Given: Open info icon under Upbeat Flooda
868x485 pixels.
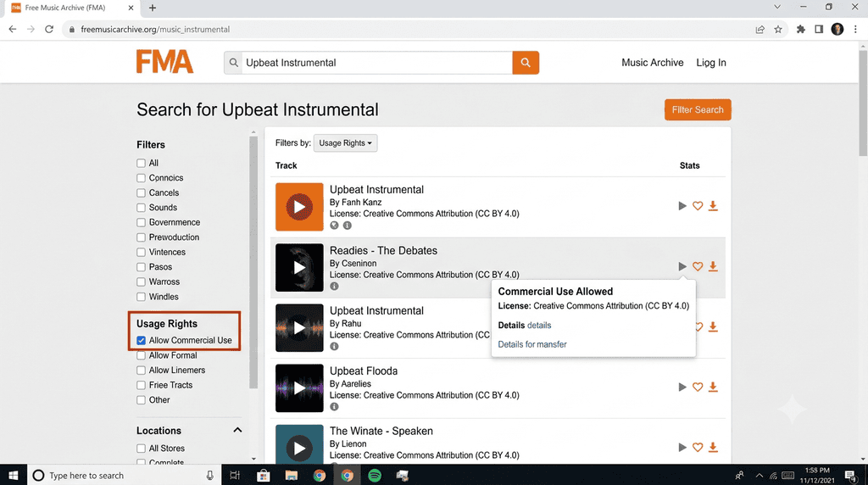Looking at the screenshot, I should pyautogui.click(x=334, y=407).
